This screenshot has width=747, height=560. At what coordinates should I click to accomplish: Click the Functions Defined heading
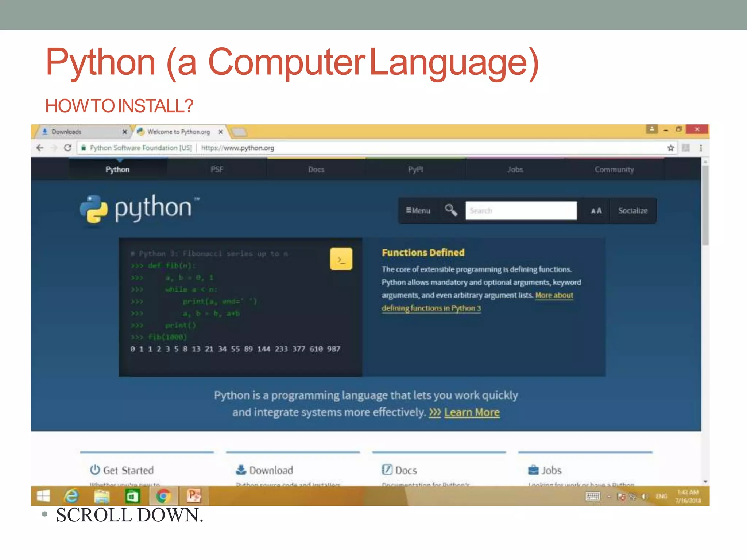(x=423, y=253)
